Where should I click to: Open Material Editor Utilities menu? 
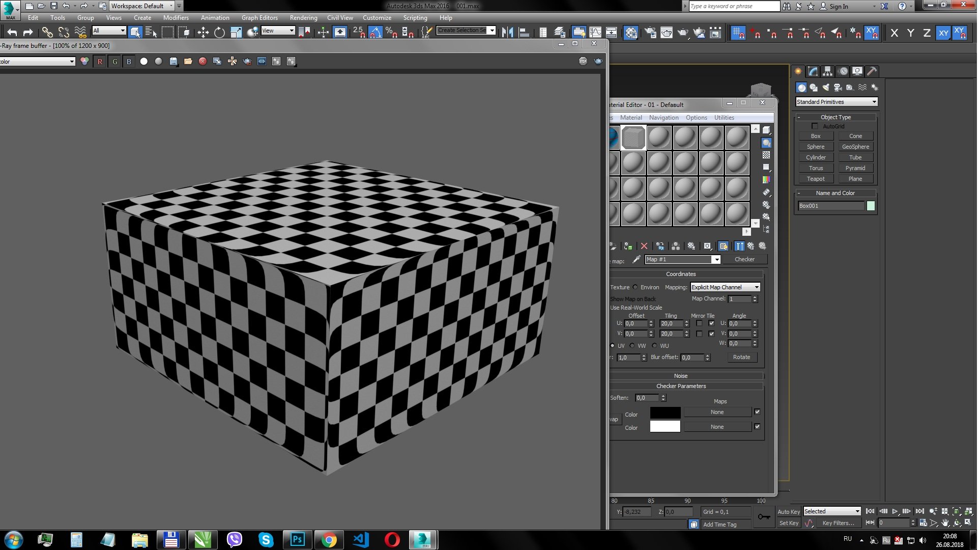tap(724, 118)
